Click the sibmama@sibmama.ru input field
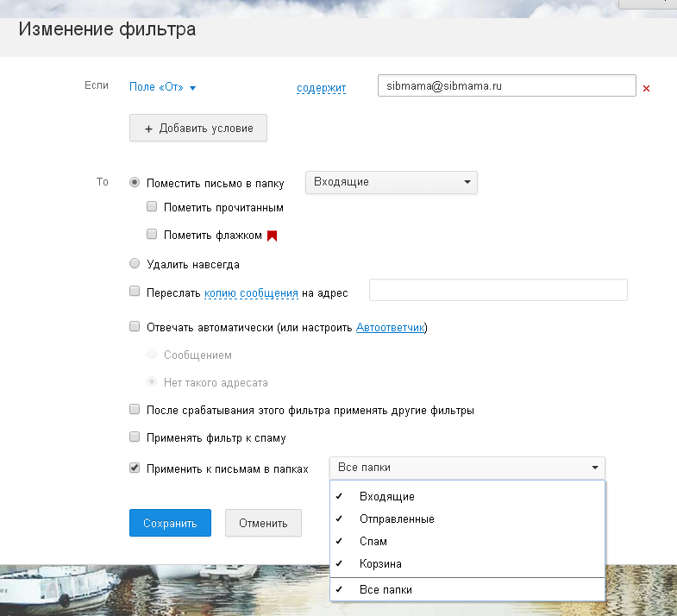This screenshot has height=616, width=677. click(506, 85)
